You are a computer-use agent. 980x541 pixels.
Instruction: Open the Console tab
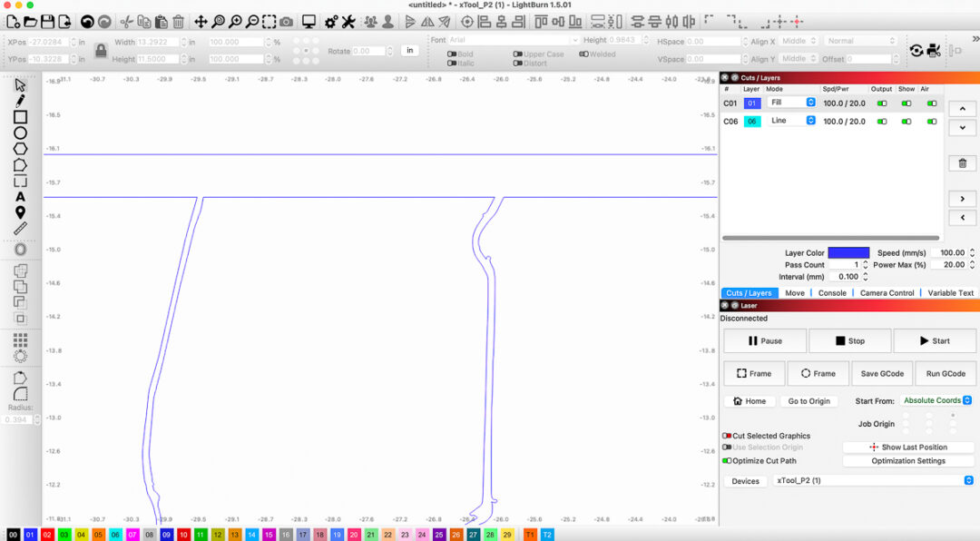[x=832, y=293]
